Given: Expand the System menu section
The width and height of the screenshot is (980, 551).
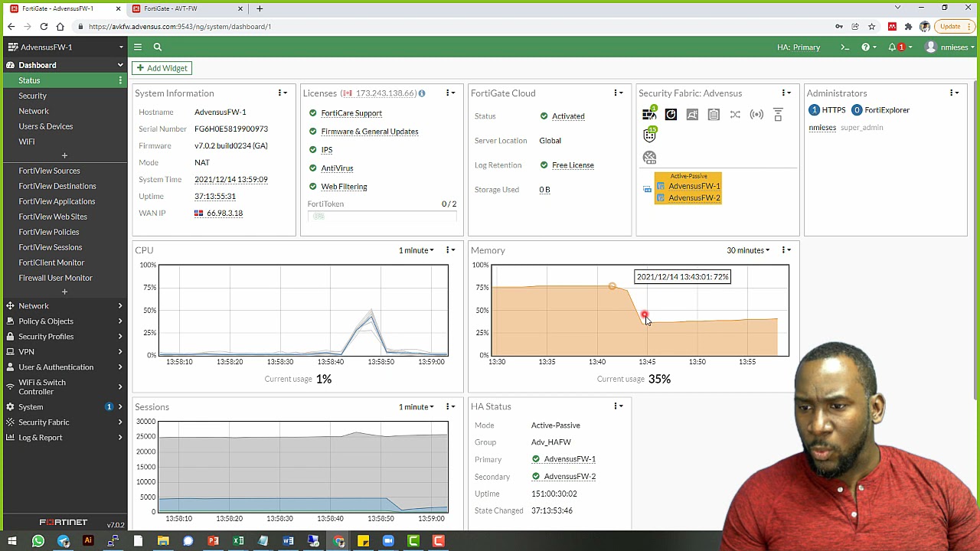Looking at the screenshot, I should pyautogui.click(x=64, y=407).
